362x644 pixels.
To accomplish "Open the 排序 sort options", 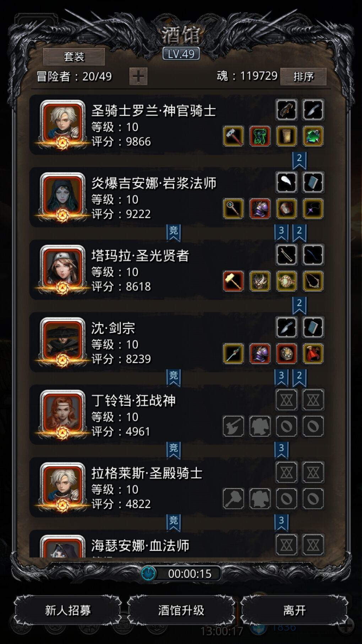I will pos(303,76).
